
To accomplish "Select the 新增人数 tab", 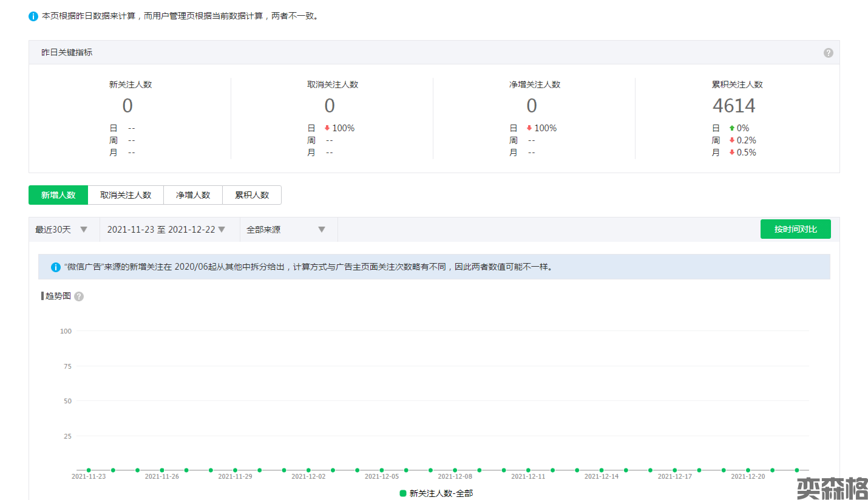I will 58,195.
